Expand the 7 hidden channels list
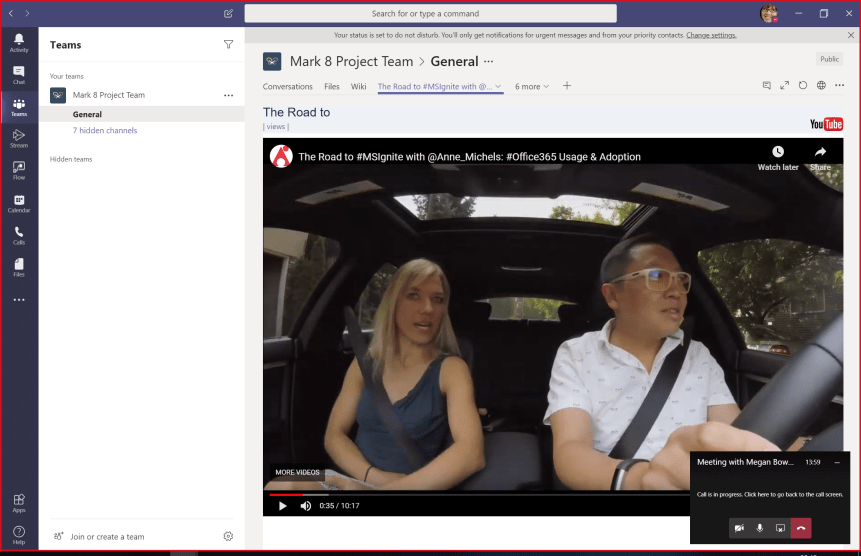The image size is (861, 556). click(x=105, y=131)
